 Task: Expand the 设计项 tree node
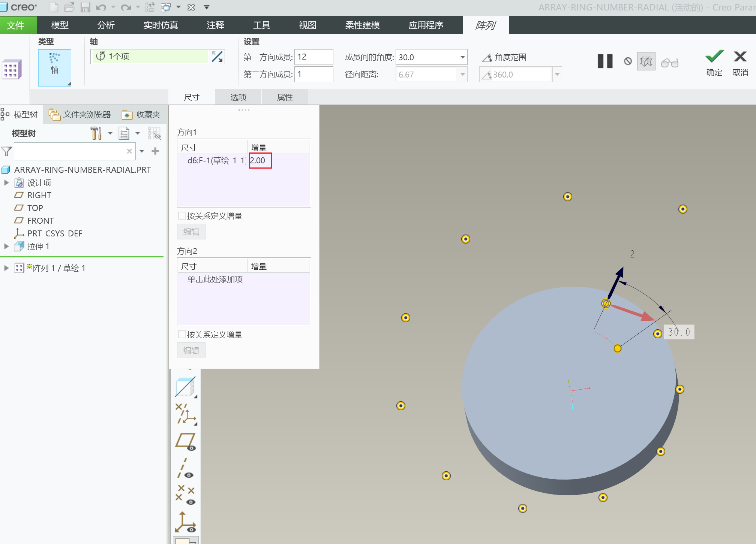point(6,183)
